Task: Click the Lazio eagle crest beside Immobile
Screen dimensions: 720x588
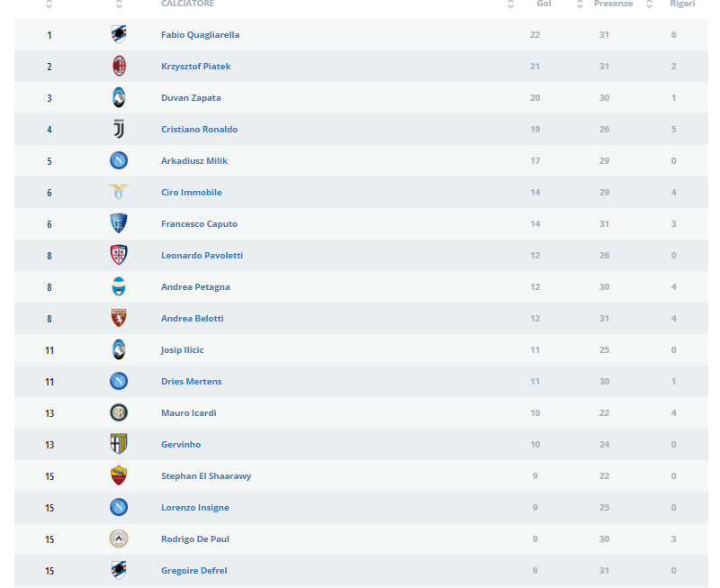Action: (119, 192)
